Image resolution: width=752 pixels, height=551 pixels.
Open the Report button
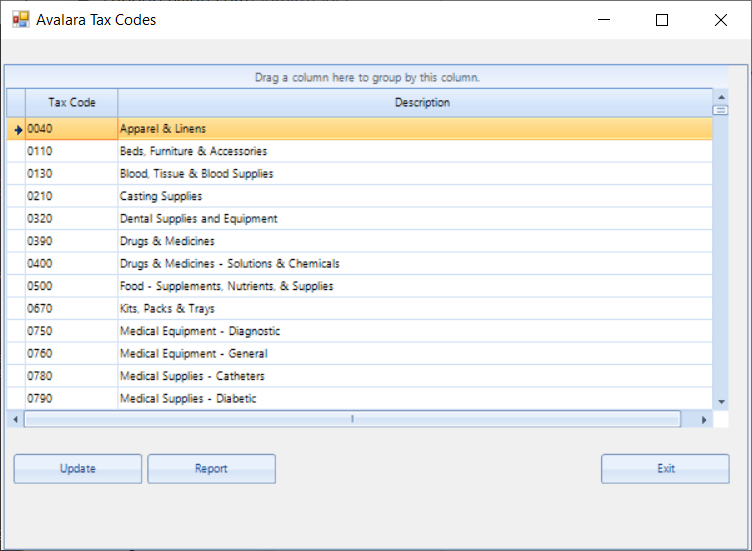(212, 469)
